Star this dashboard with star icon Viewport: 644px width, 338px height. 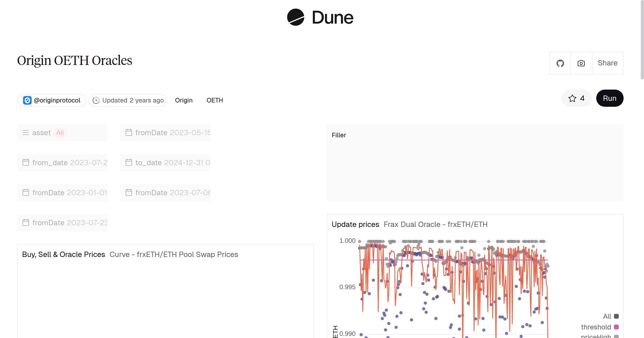click(x=572, y=98)
